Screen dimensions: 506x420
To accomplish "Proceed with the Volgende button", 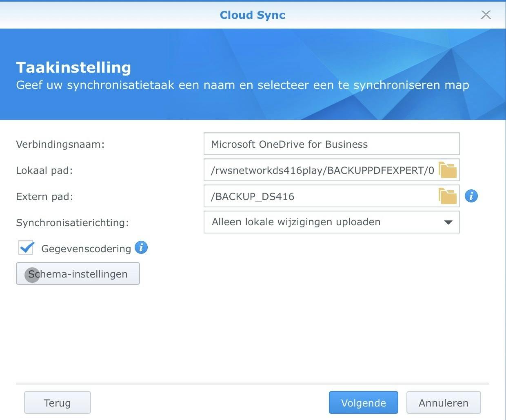I will point(363,403).
